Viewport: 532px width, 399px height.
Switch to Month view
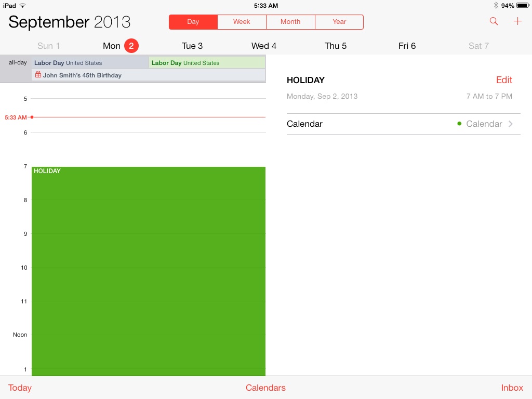pyautogui.click(x=290, y=22)
